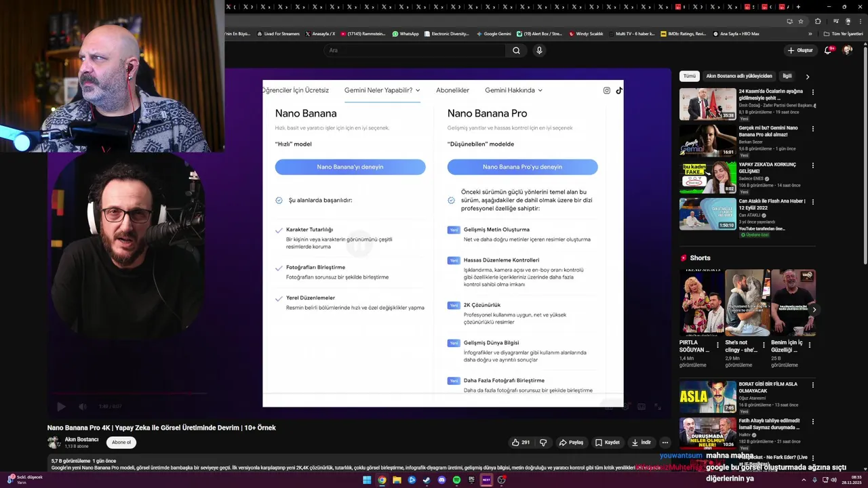This screenshot has height=488, width=868.
Task: Dislike the video
Action: tap(543, 443)
